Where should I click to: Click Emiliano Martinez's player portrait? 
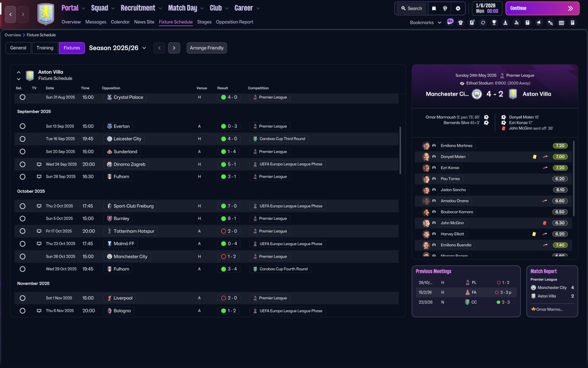tap(426, 146)
